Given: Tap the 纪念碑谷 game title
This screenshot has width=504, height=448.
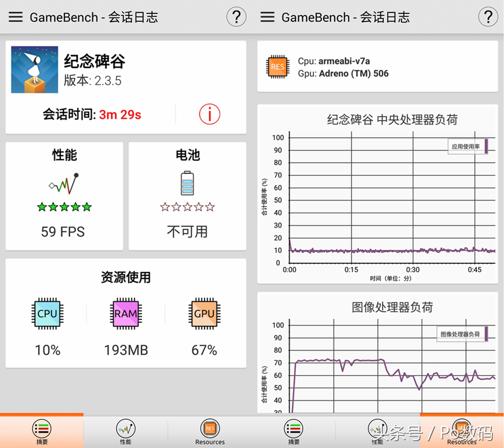Looking at the screenshot, I should (x=94, y=61).
